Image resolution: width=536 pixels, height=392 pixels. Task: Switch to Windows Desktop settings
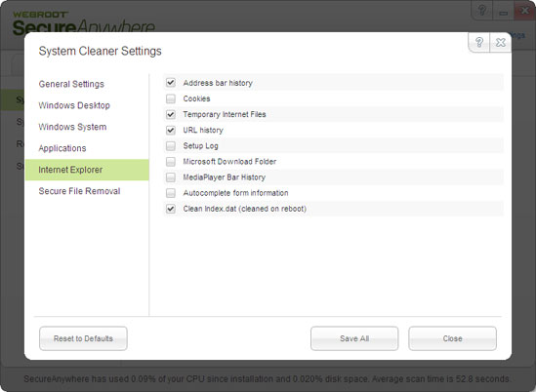pyautogui.click(x=74, y=105)
